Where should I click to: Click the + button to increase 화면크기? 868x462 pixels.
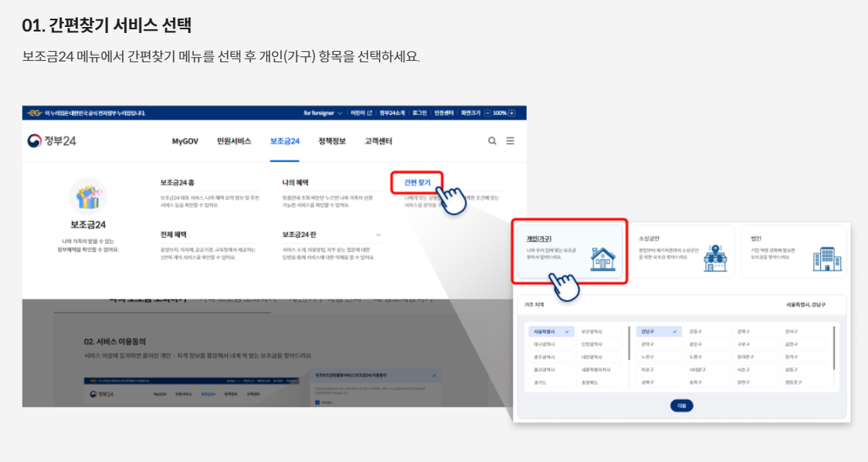[x=511, y=113]
